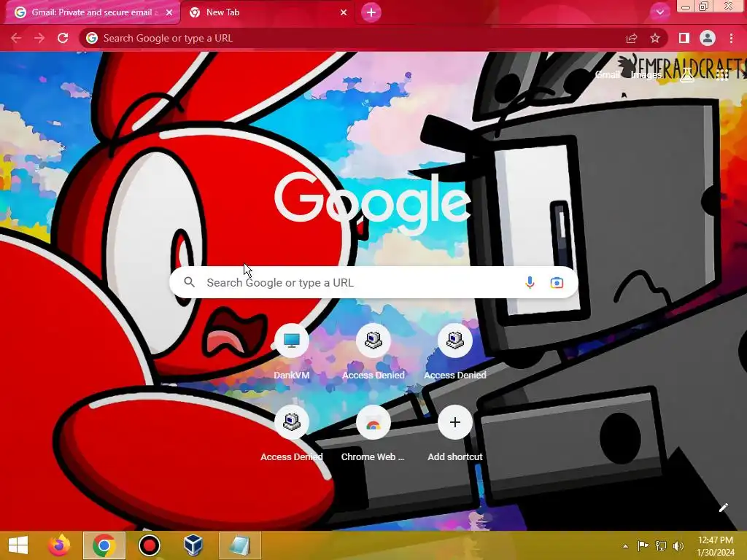Open a new tab with plus button
The image size is (747, 560).
pyautogui.click(x=371, y=12)
